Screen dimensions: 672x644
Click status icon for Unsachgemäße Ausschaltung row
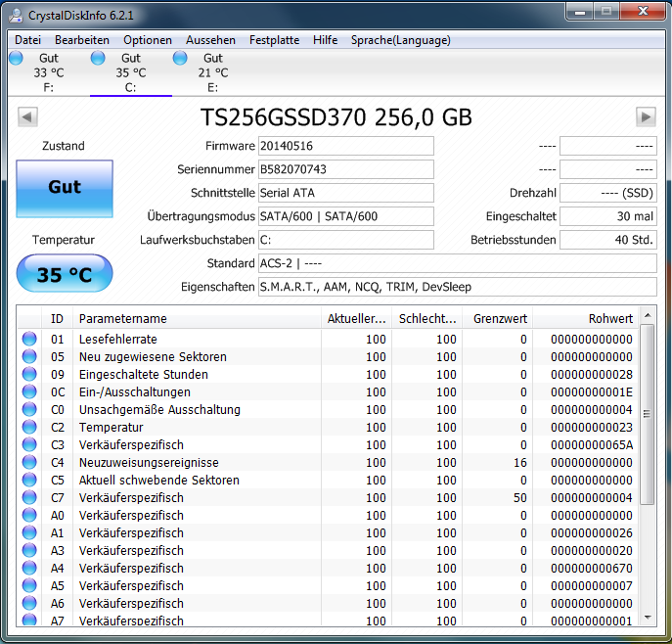29,409
